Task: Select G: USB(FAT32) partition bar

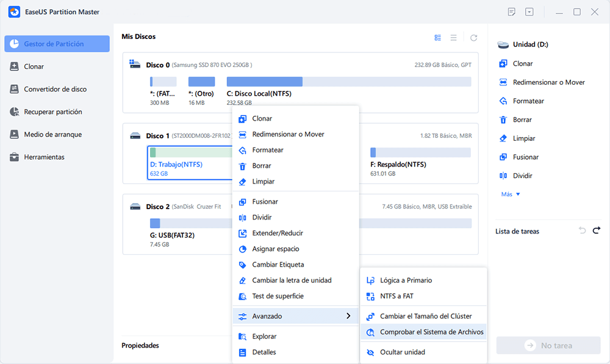Action: 310,223
